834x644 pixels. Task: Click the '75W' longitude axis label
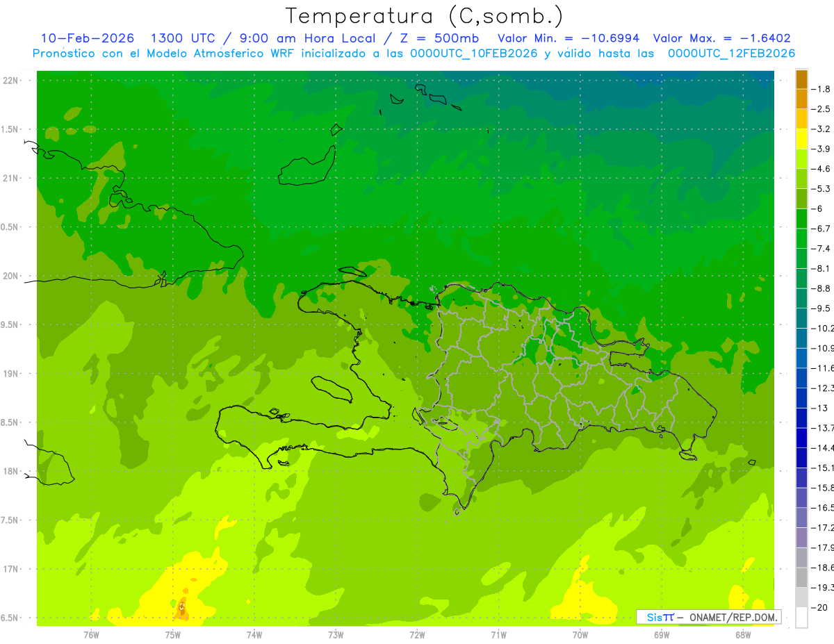coord(173,634)
